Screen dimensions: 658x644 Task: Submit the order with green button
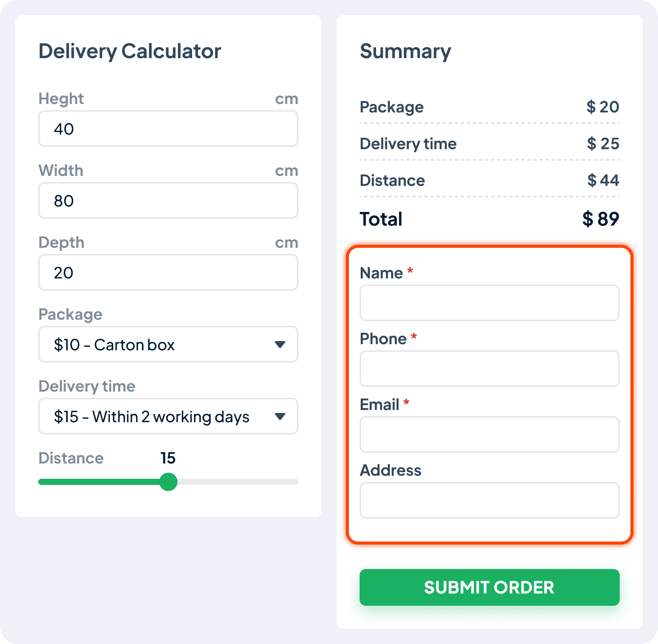[490, 587]
